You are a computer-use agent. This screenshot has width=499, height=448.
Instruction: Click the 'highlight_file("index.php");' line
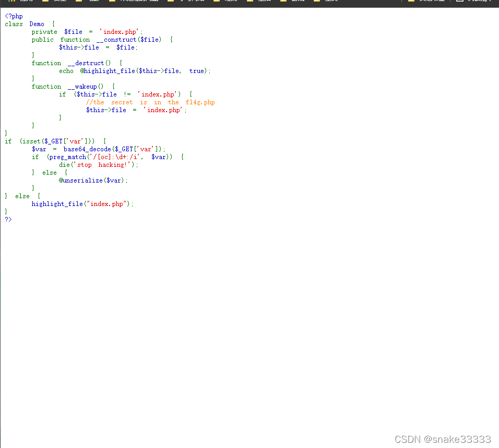(82, 204)
